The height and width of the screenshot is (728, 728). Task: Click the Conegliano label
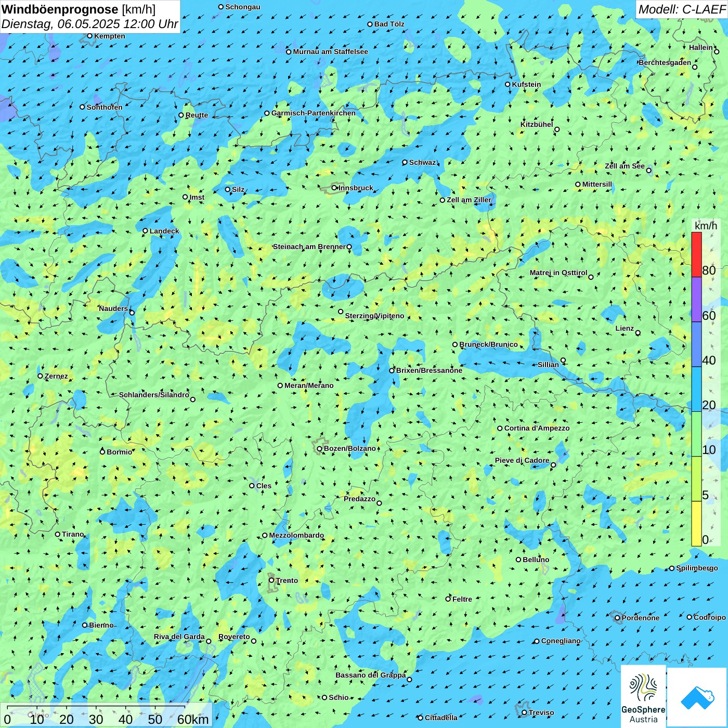pyautogui.click(x=561, y=641)
